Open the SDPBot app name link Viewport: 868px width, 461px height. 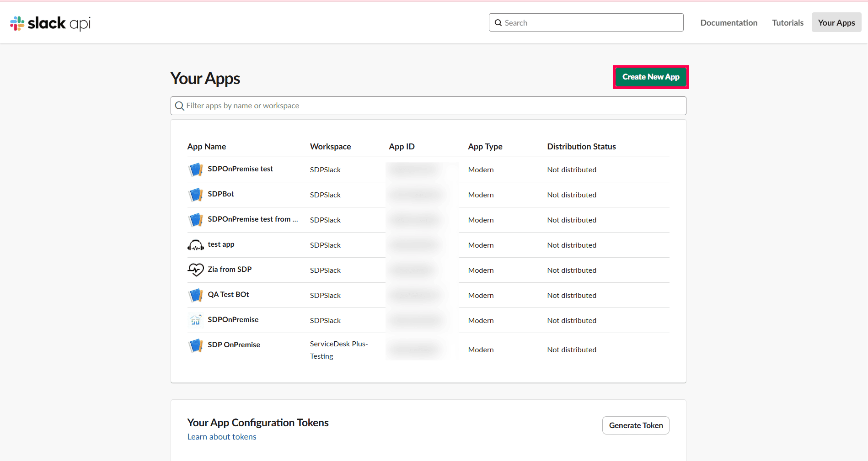coord(221,194)
